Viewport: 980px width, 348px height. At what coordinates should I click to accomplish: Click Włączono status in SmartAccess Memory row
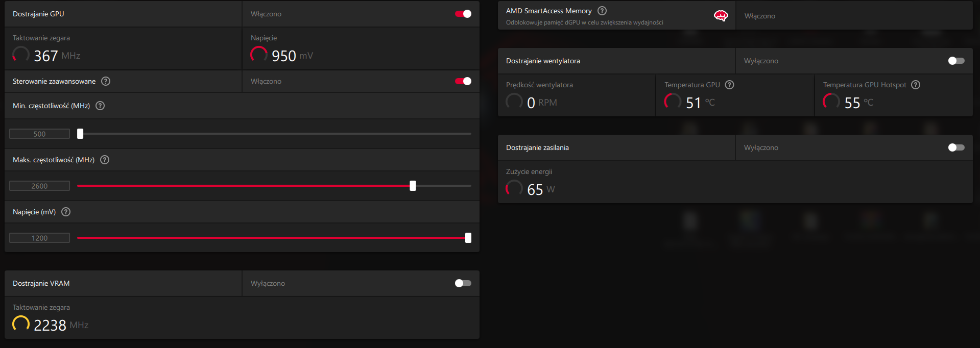click(x=760, y=16)
